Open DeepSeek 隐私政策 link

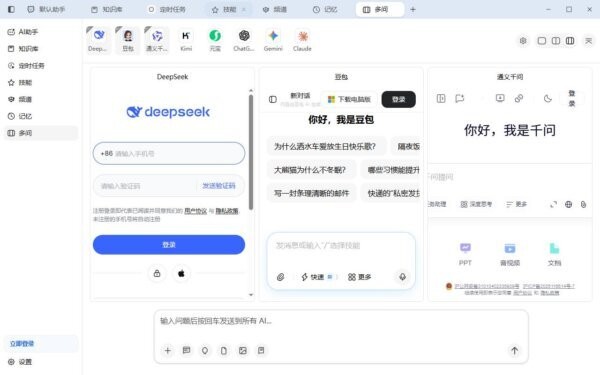tap(227, 211)
